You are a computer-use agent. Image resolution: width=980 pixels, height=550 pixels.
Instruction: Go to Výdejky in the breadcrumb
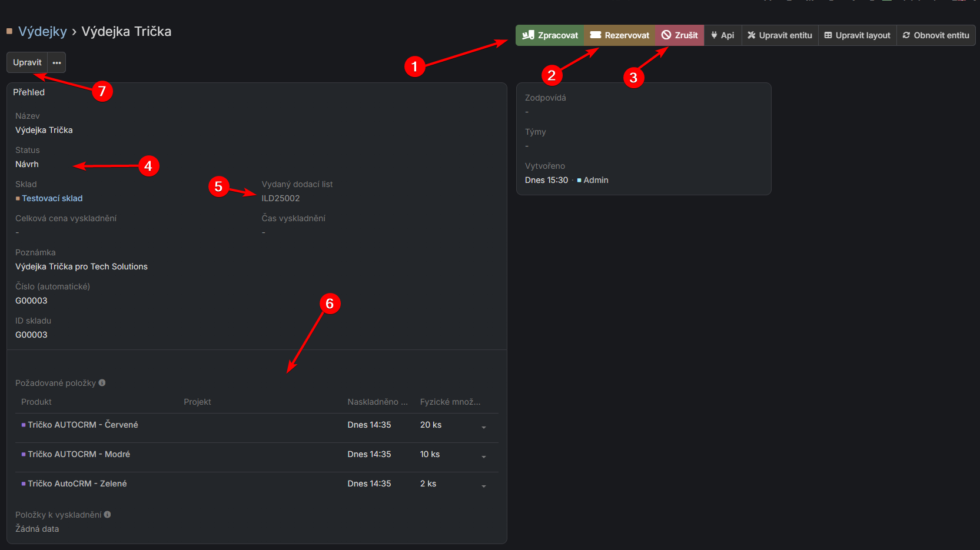[x=42, y=32]
